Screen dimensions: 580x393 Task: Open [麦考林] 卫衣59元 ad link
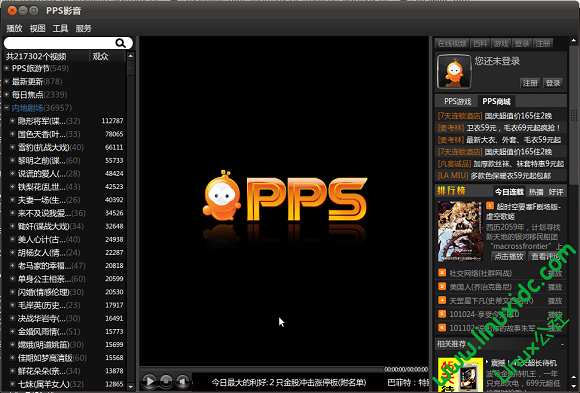[499, 128]
